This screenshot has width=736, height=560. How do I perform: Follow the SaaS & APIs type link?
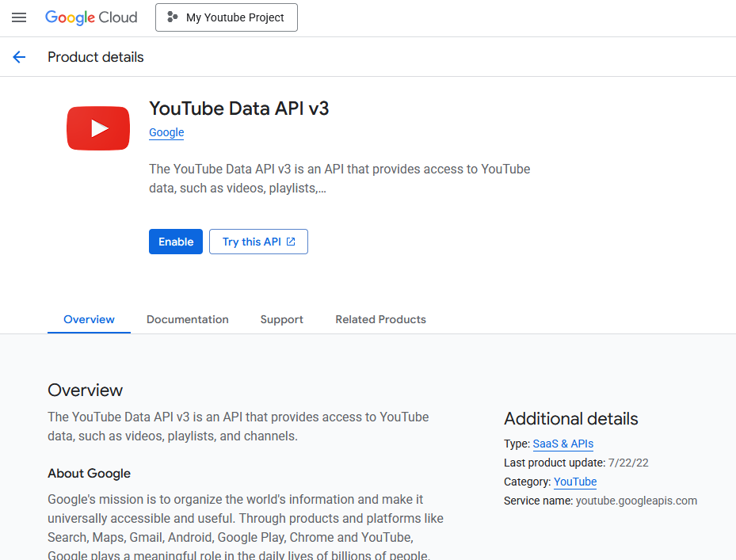[x=563, y=444]
